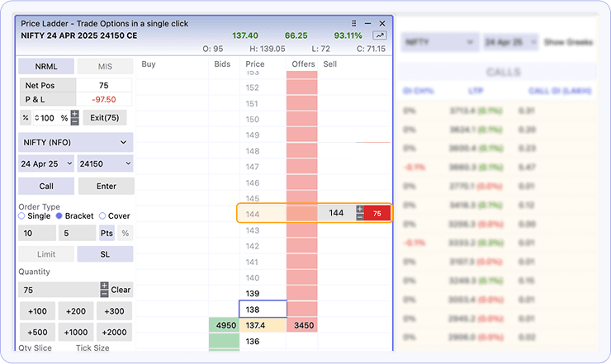Click the drag handle dots icon
611x364 pixels.
pos(354,24)
